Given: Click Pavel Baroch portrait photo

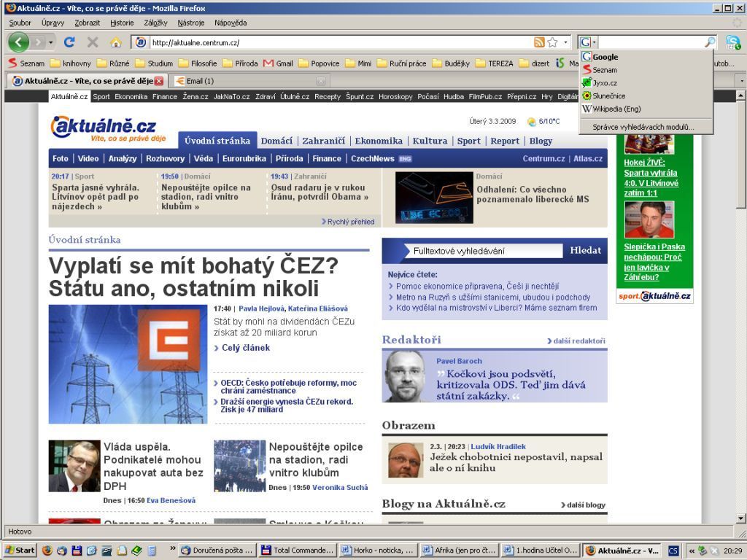Looking at the screenshot, I should coord(404,376).
